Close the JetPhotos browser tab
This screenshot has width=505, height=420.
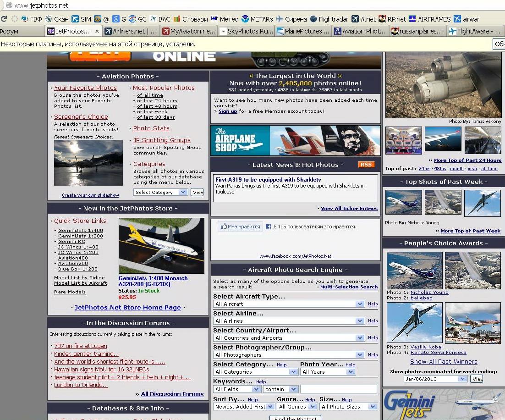[x=97, y=31]
